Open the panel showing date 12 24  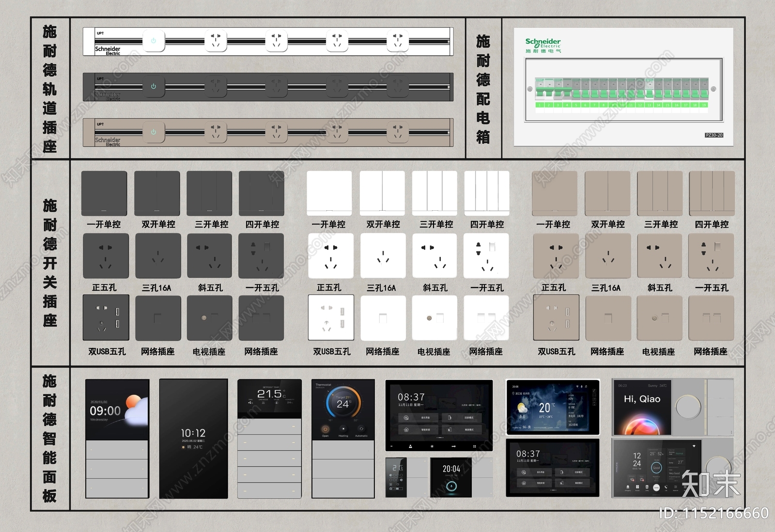point(657,468)
